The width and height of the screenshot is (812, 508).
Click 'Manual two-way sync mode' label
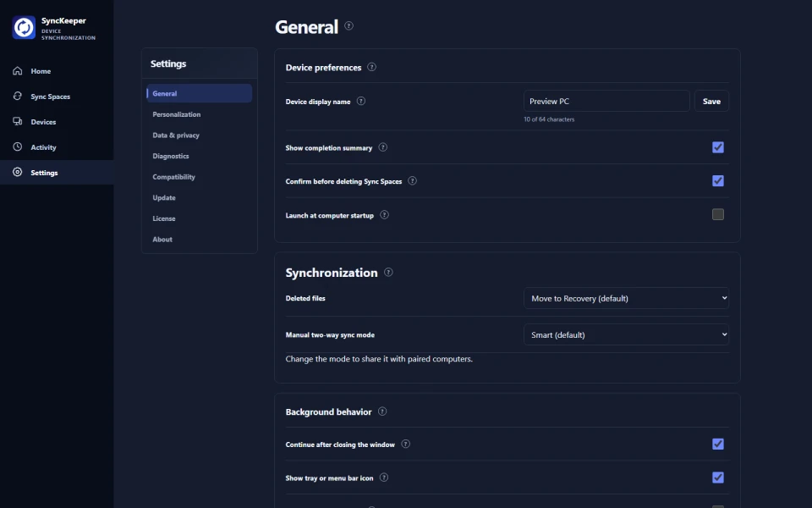coord(330,335)
